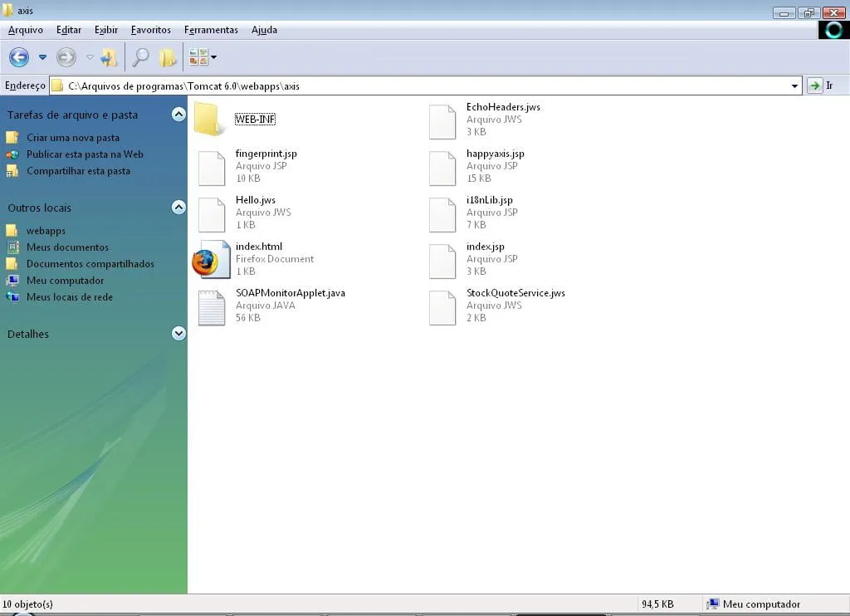The height and width of the screenshot is (616, 850).
Task: Click the Meu computador sidebar icon
Action: point(12,281)
